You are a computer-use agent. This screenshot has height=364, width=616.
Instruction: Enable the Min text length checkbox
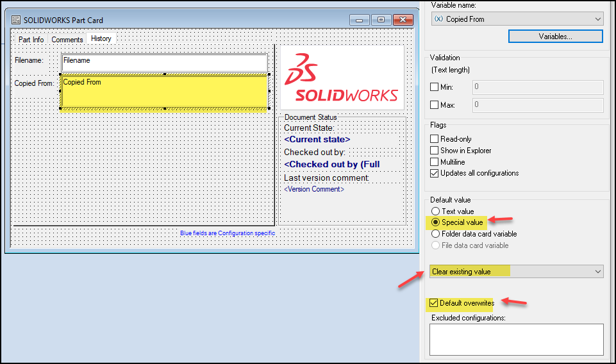pos(435,87)
